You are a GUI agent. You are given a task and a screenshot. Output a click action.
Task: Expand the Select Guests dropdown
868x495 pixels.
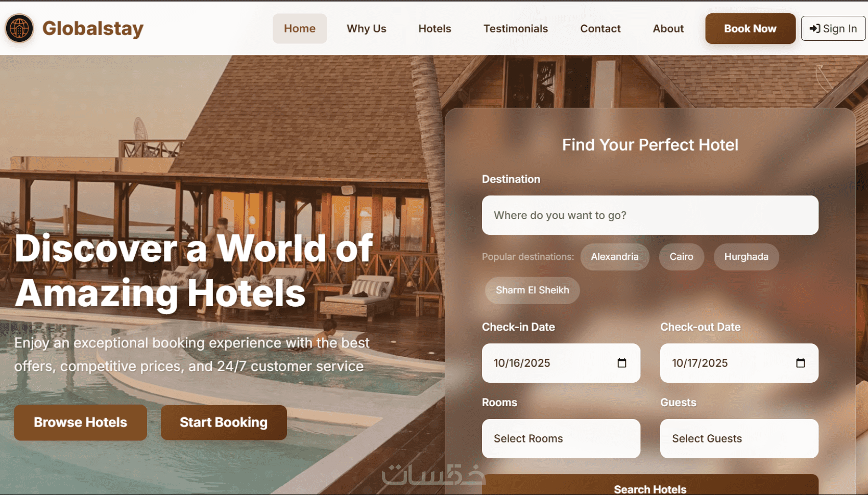739,439
